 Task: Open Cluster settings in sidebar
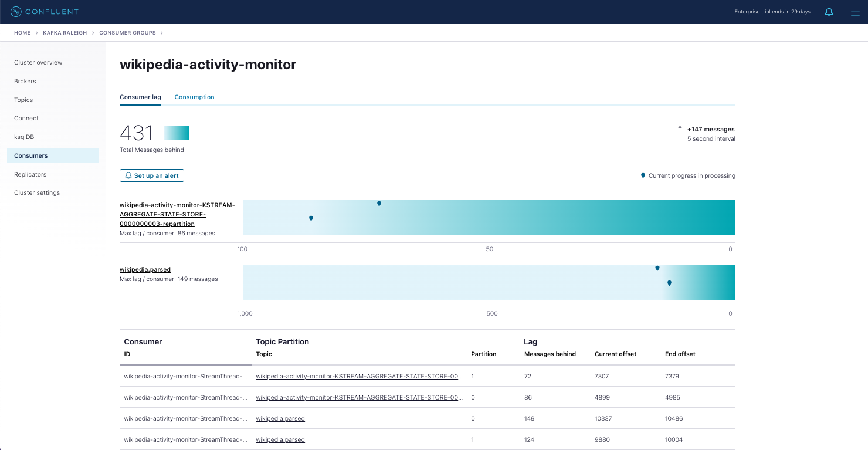[37, 192]
